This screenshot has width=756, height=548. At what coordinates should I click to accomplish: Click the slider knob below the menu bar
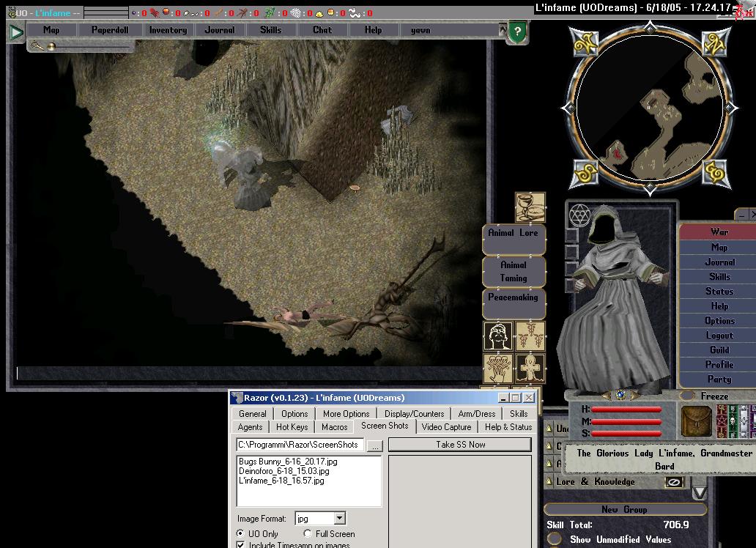click(x=51, y=46)
